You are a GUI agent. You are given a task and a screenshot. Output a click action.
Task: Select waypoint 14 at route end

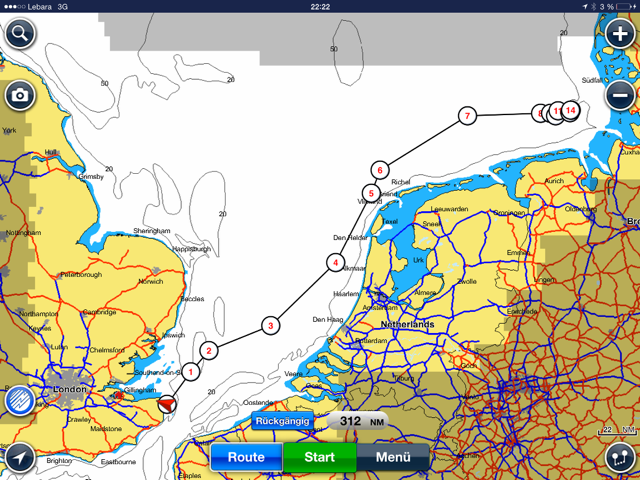pos(571,109)
